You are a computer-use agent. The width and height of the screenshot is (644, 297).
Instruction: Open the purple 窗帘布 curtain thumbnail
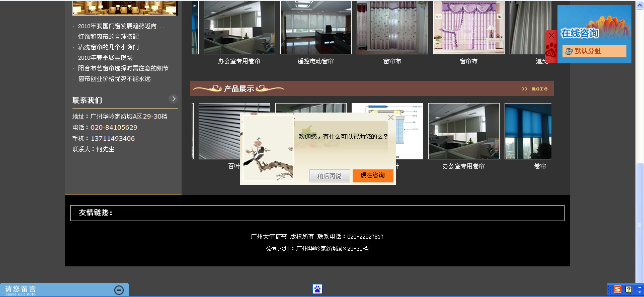469,27
